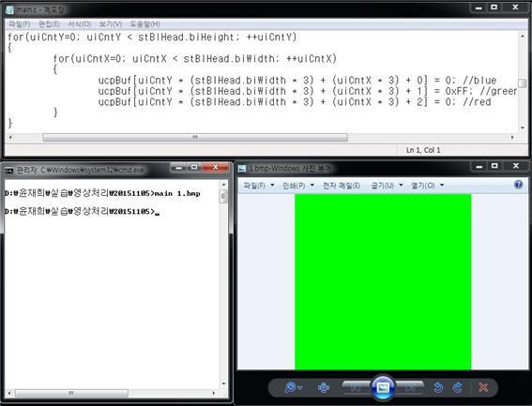Open Photo Viewer's 인쇄(P) dropdown
The image size is (532, 406).
coord(298,186)
